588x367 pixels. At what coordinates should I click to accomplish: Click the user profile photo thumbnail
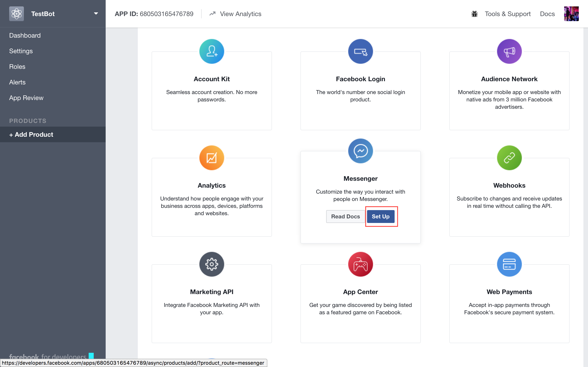coord(572,14)
